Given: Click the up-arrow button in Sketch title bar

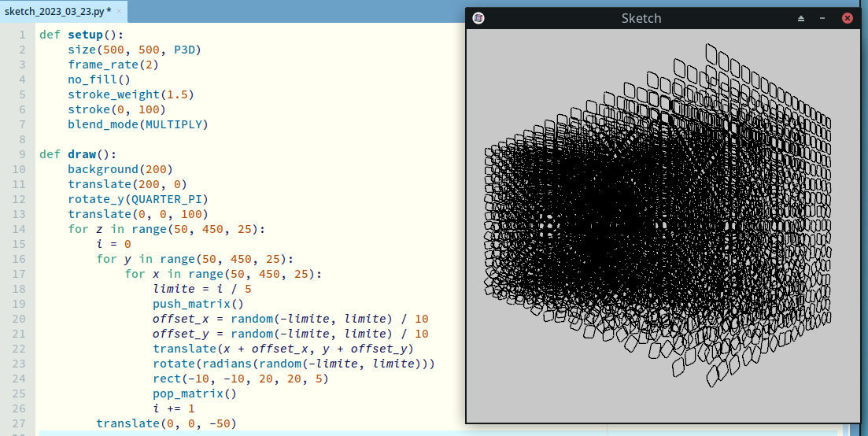Looking at the screenshot, I should pyautogui.click(x=801, y=18).
